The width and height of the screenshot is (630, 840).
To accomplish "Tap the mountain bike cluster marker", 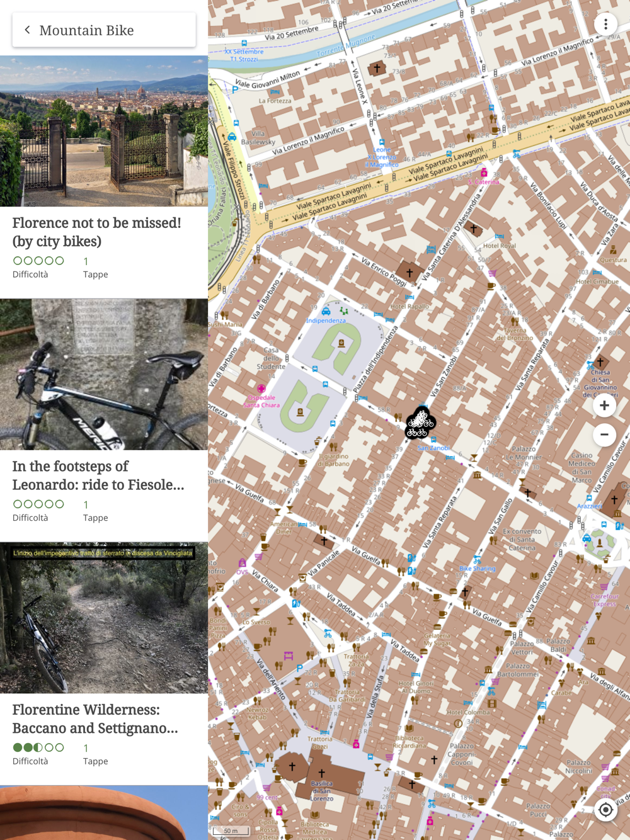I will point(420,423).
